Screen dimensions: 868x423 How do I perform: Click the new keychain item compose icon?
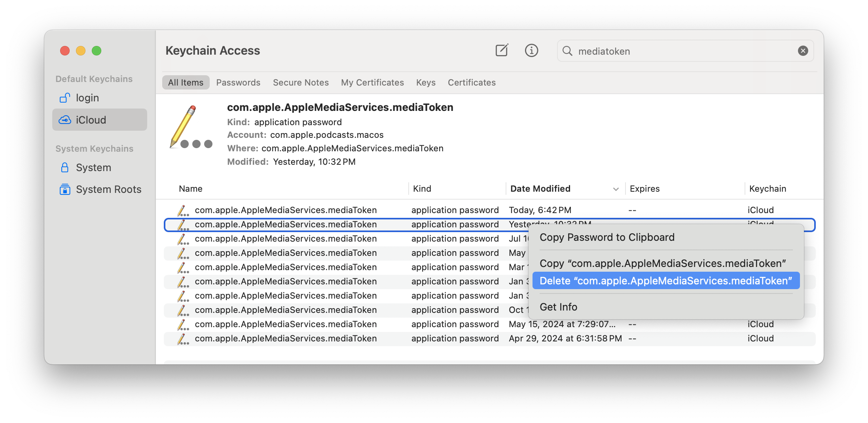tap(502, 50)
